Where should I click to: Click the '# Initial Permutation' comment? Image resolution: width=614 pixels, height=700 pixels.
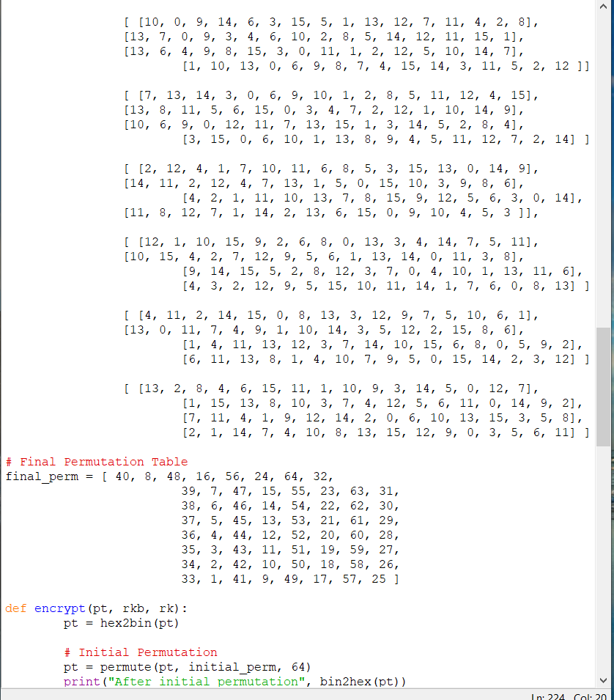[x=141, y=652]
